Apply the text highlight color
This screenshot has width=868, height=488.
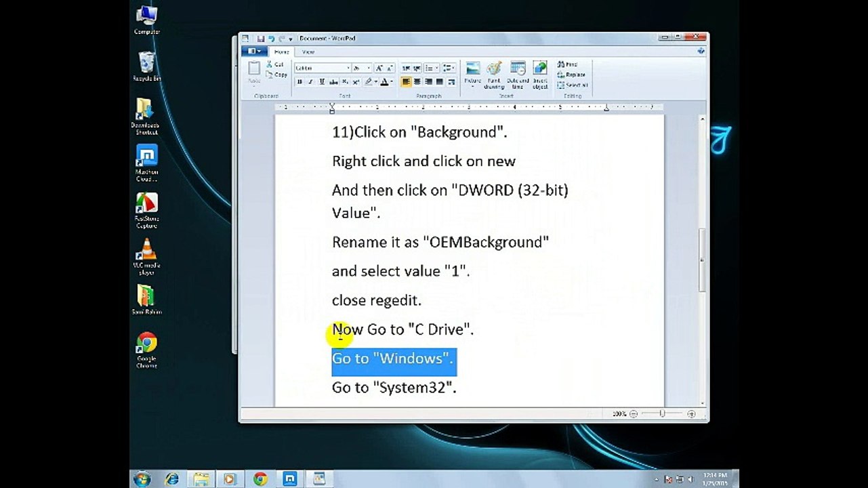[368, 82]
